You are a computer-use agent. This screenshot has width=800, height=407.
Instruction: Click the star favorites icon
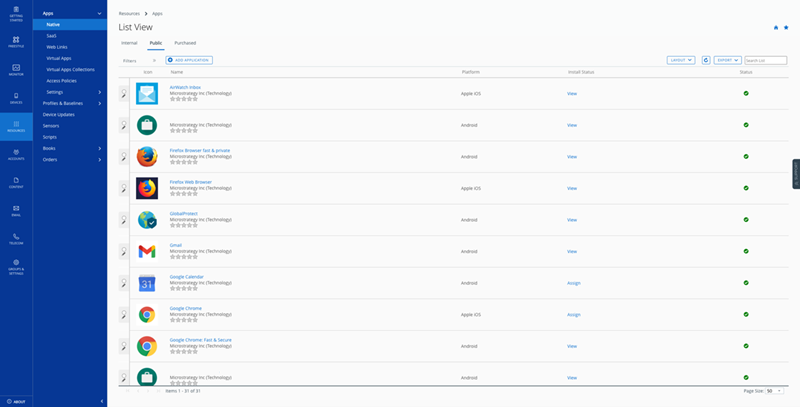coord(786,27)
